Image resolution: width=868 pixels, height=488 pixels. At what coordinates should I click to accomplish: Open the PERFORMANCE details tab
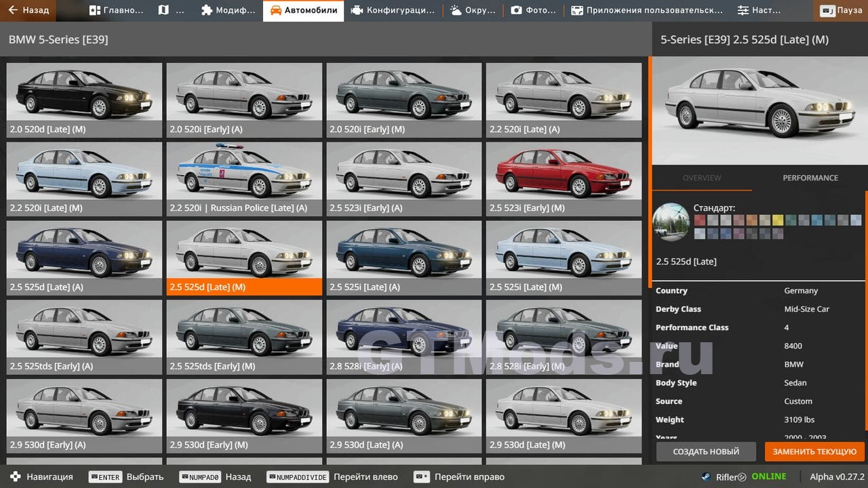pyautogui.click(x=810, y=178)
